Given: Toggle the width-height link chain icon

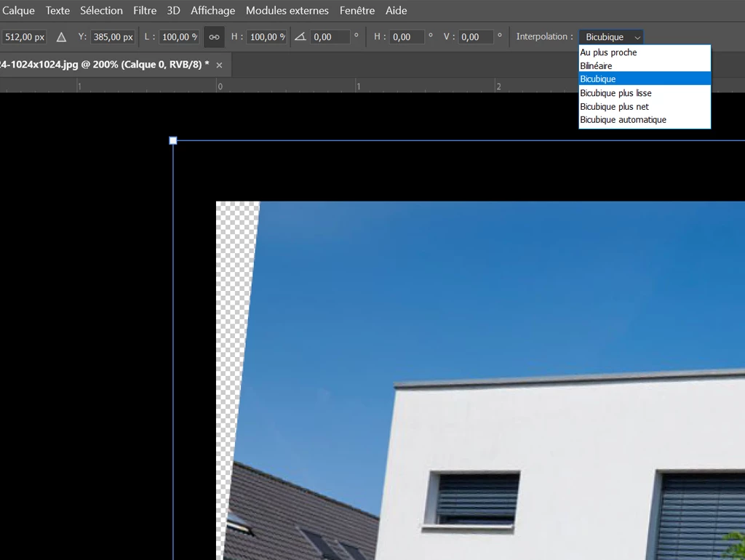Looking at the screenshot, I should click(215, 37).
